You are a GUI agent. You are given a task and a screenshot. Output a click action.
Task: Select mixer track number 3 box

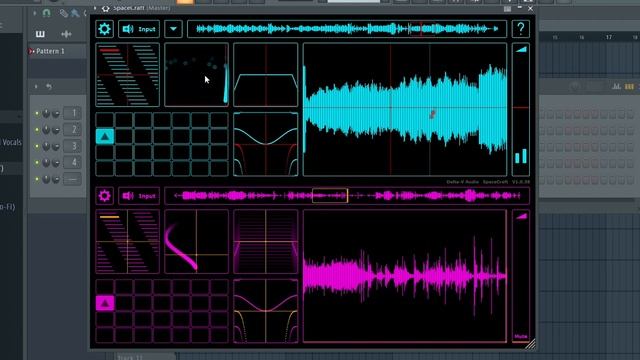tap(72, 146)
